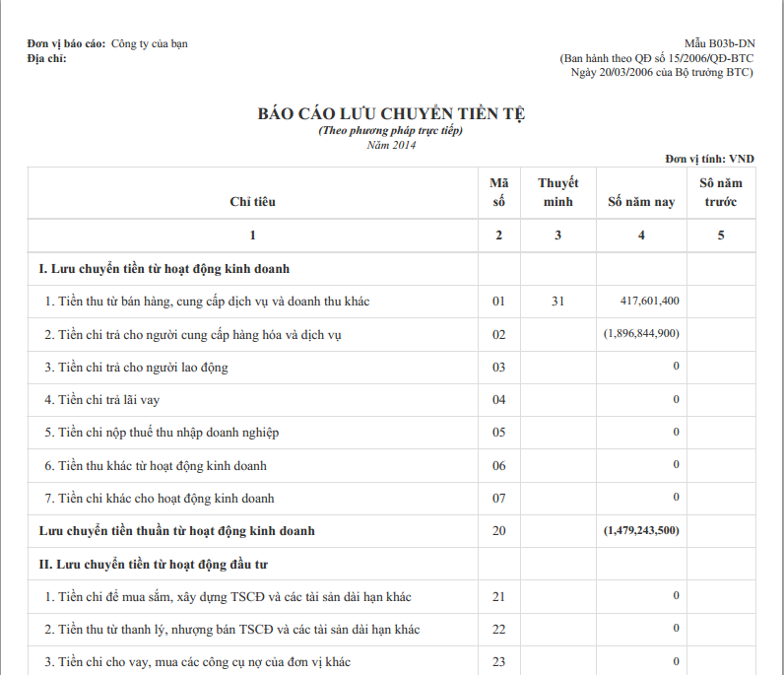Click code 02 in Mã số column
The image size is (784, 675).
pyautogui.click(x=498, y=334)
